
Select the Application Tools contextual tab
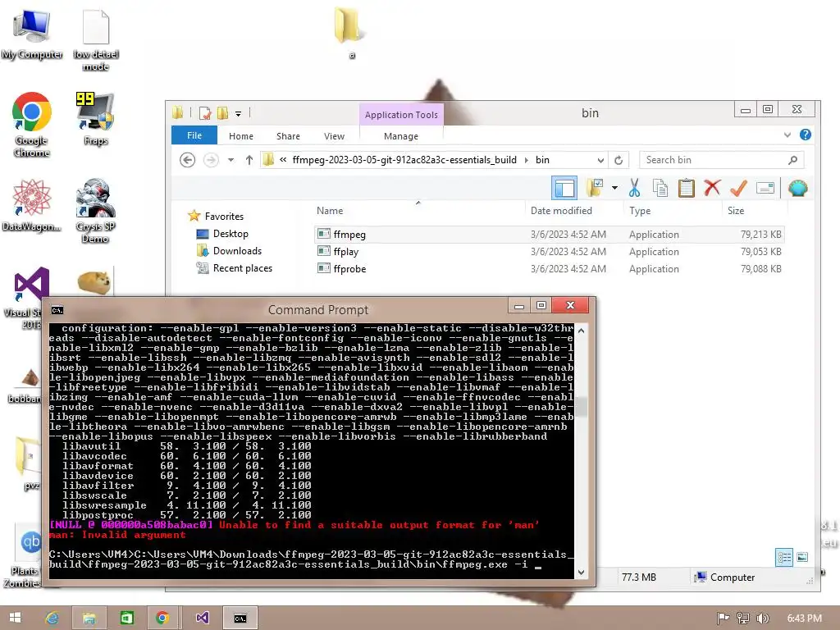coord(401,115)
